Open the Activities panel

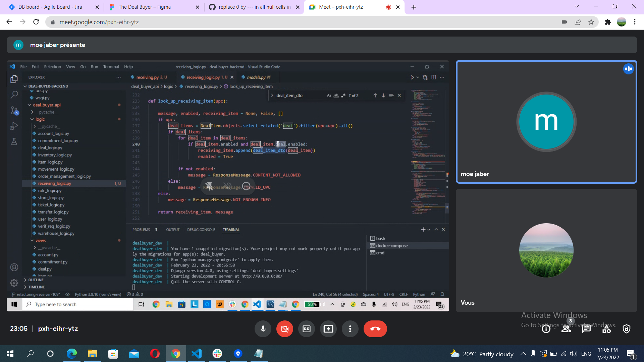pos(606,329)
